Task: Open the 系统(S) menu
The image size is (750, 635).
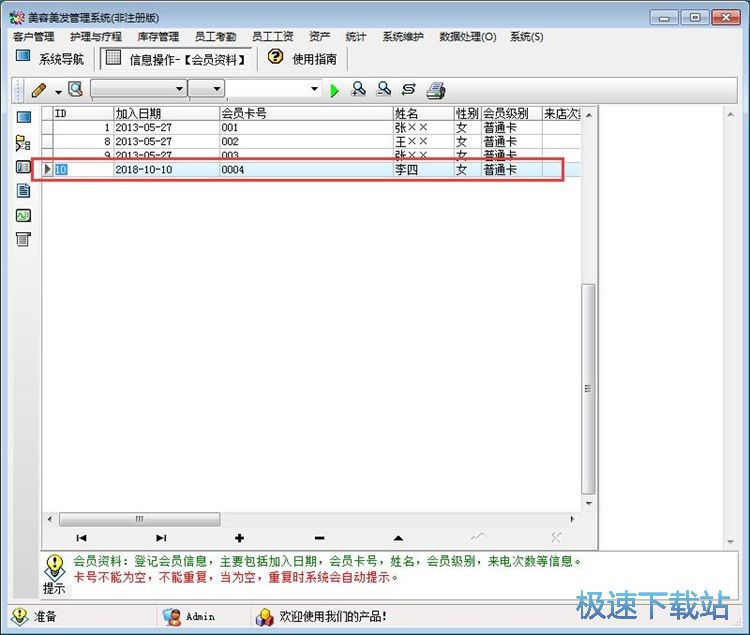Action: tap(527, 36)
